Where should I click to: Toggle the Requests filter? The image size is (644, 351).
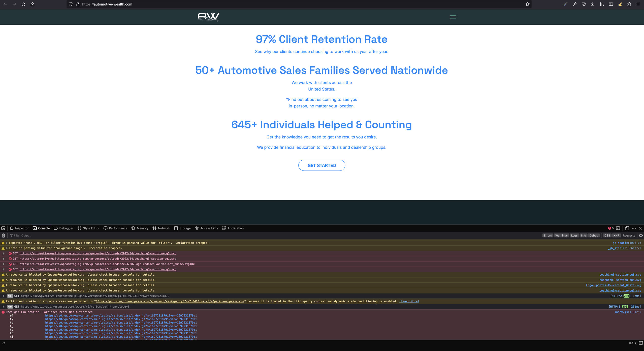pos(629,236)
